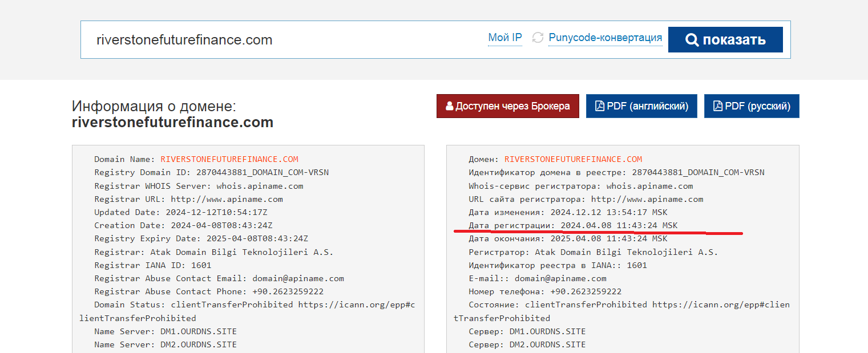
Task: Click the red RIVERSTONEFUTUREFINANCE.COM after Domain Name
Action: pyautogui.click(x=229, y=159)
